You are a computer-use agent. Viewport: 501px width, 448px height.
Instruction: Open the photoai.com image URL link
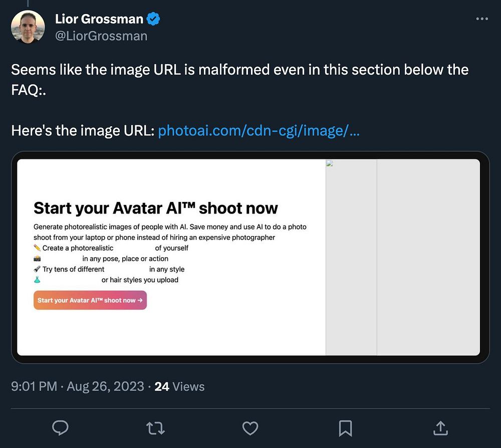click(x=259, y=132)
